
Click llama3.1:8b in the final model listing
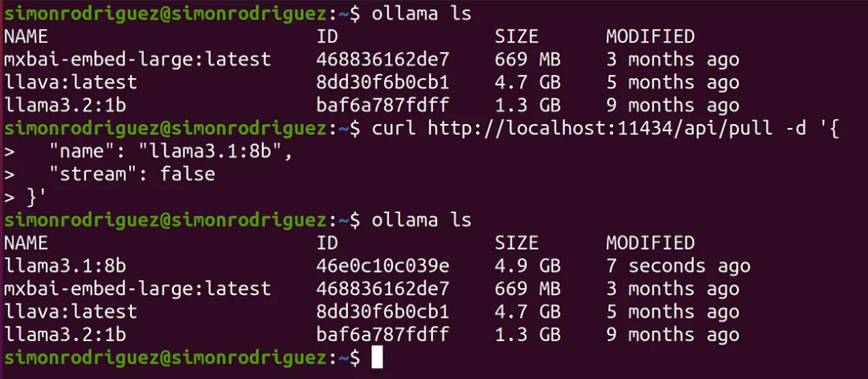(60, 266)
